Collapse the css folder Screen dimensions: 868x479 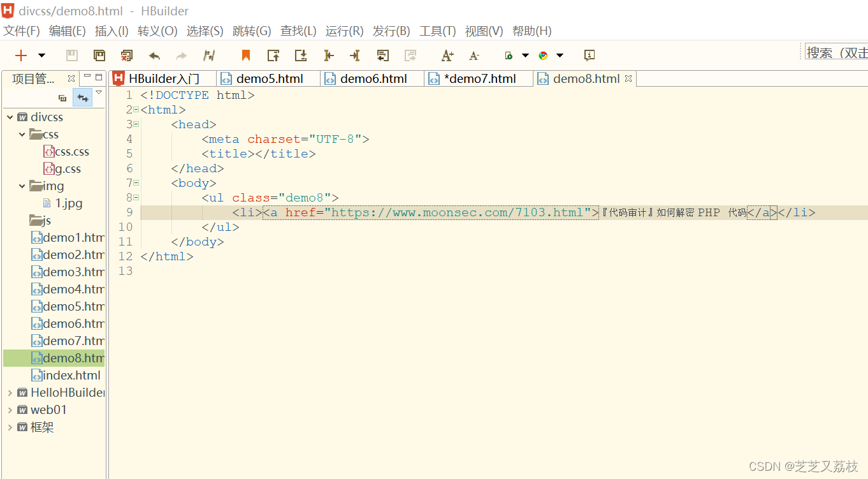pos(22,135)
